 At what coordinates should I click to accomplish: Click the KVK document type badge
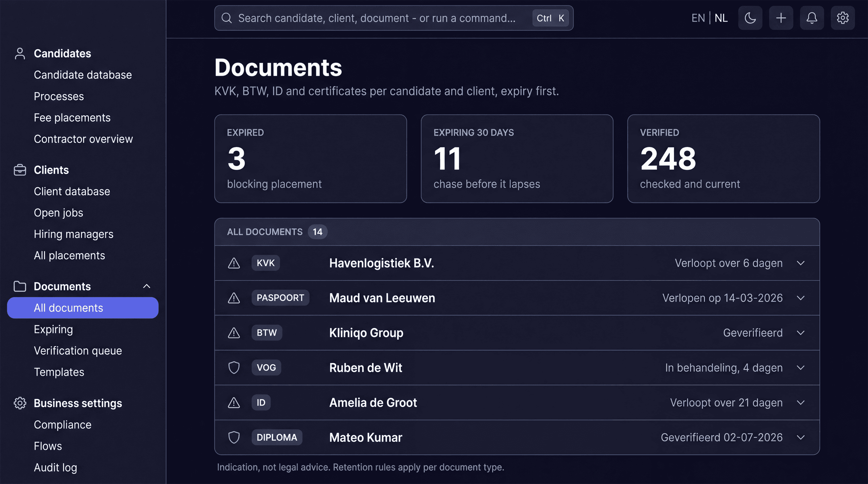tap(265, 263)
